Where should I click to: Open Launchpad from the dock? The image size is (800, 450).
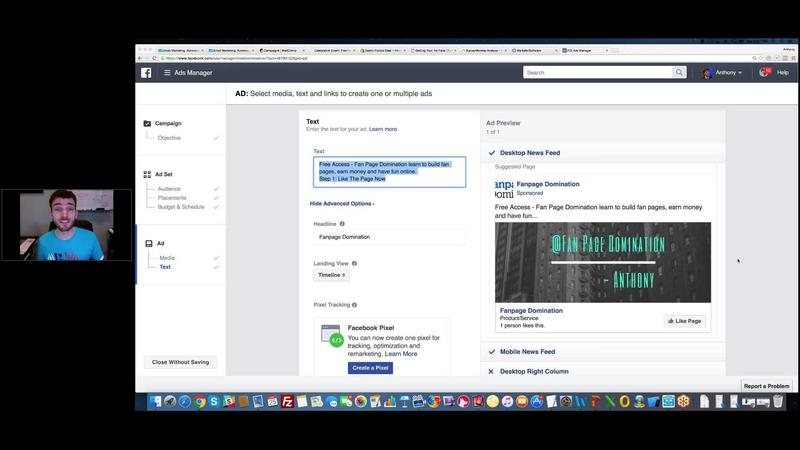point(170,402)
